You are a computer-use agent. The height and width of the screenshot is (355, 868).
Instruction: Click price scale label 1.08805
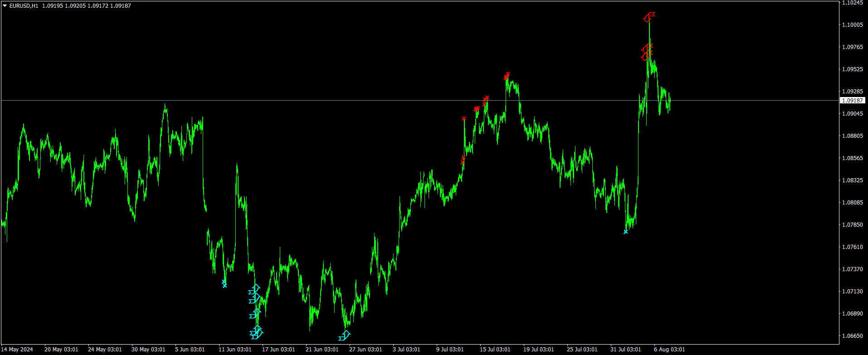coord(853,136)
